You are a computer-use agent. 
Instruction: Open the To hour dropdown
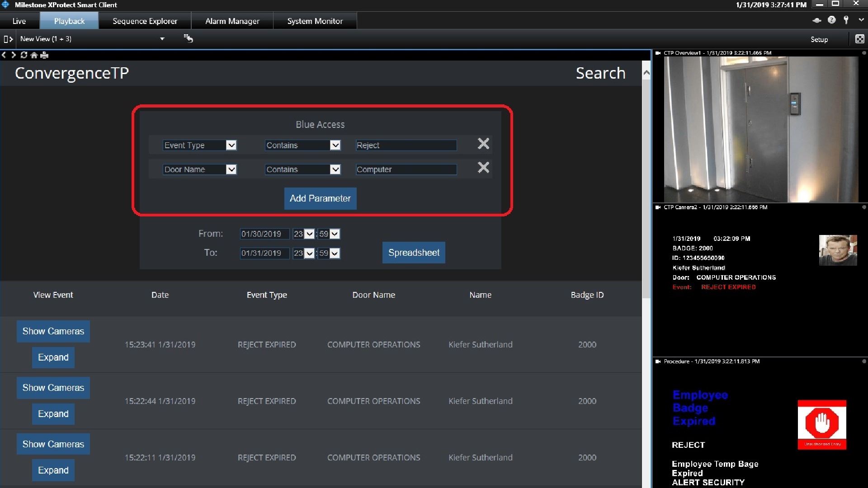click(x=309, y=253)
